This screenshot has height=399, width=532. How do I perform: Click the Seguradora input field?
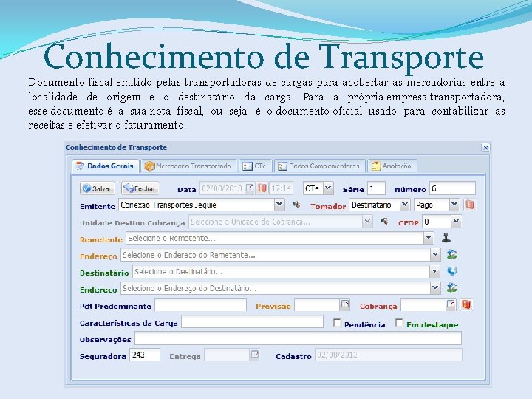coord(145,355)
